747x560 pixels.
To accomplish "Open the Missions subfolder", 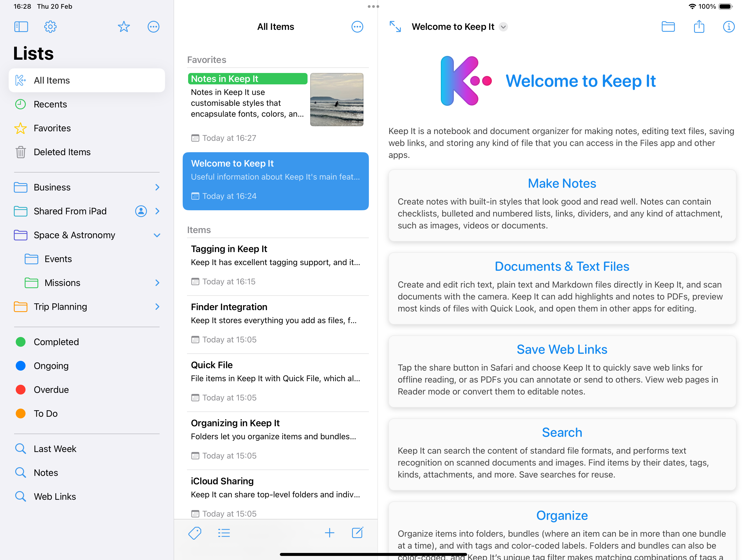I will tap(87, 283).
